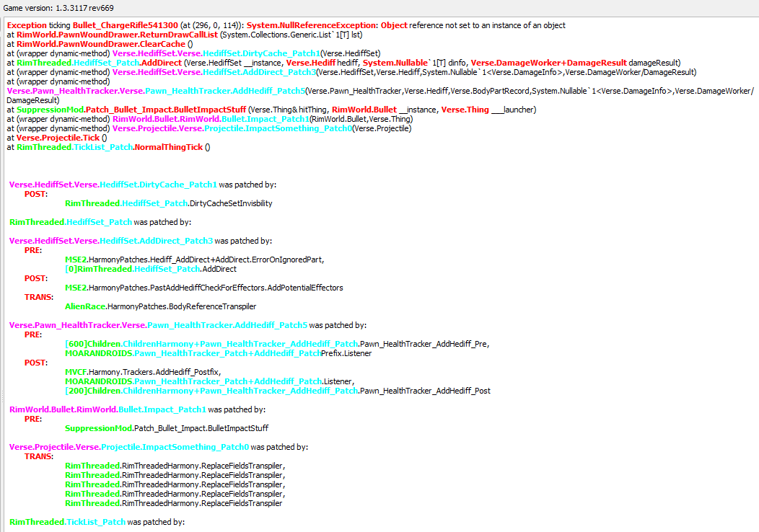Image resolution: width=759 pixels, height=532 pixels.
Task: Click 'Verse.DamageWorker+DamageResult' in the stack trace
Action: [548, 63]
